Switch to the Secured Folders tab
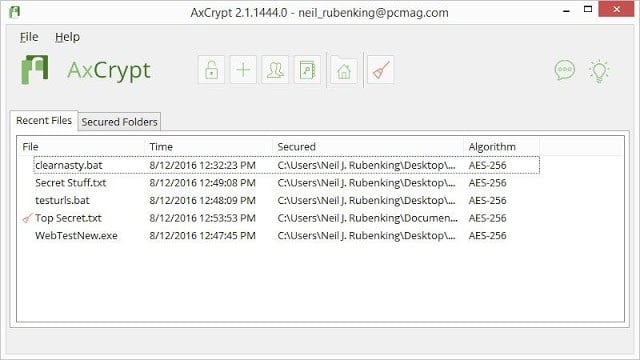This screenshot has width=640, height=360. (119, 122)
